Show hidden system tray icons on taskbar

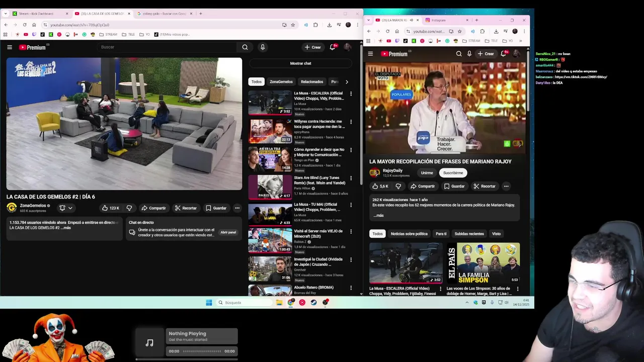tap(467, 303)
